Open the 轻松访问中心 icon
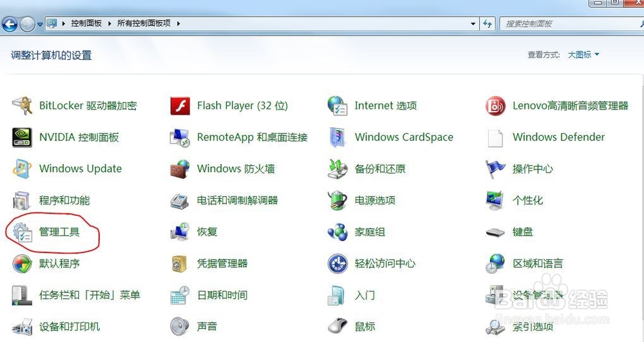This screenshot has width=644, height=342. point(337,263)
